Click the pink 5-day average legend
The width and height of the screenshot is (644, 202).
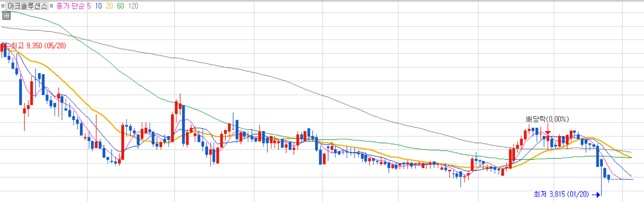pyautogui.click(x=89, y=6)
